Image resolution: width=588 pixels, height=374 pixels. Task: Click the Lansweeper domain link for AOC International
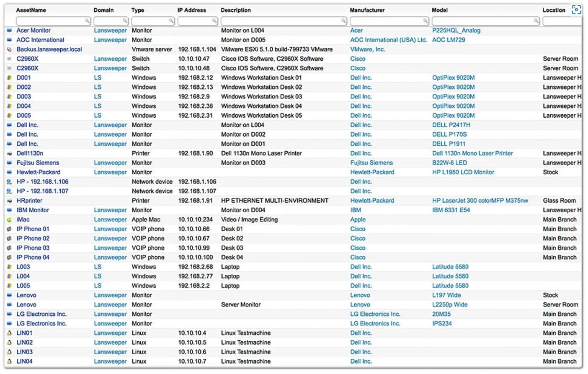[110, 40]
